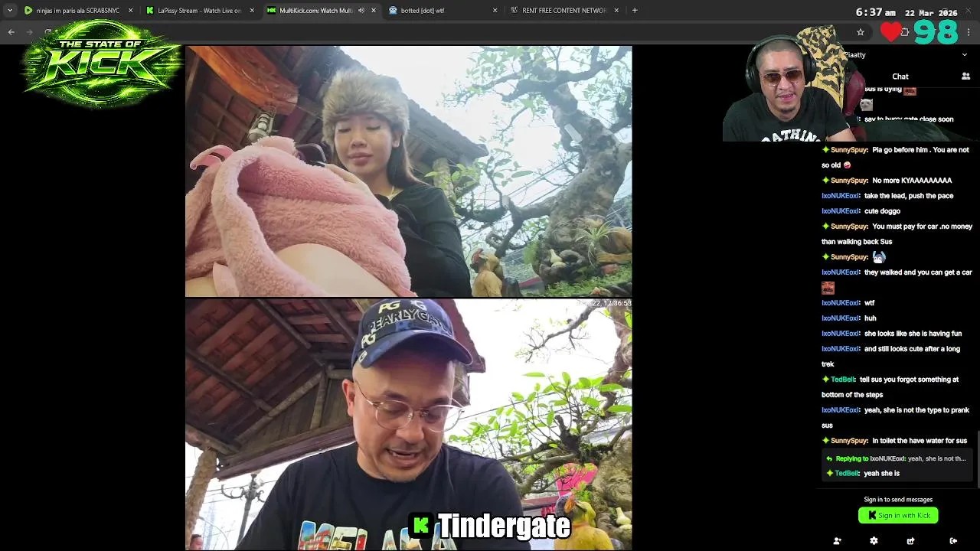Screen dimensions: 980x551
Task: Pop out the chat window icon
Action: point(910,541)
